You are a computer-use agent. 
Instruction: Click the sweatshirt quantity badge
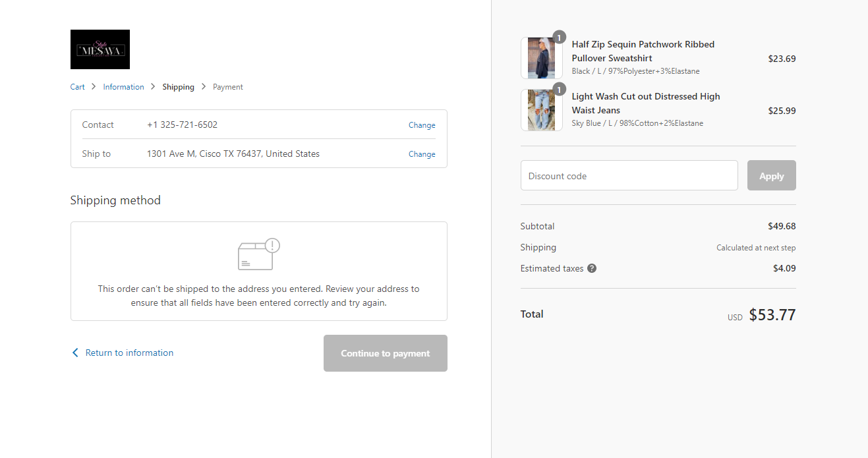click(559, 38)
